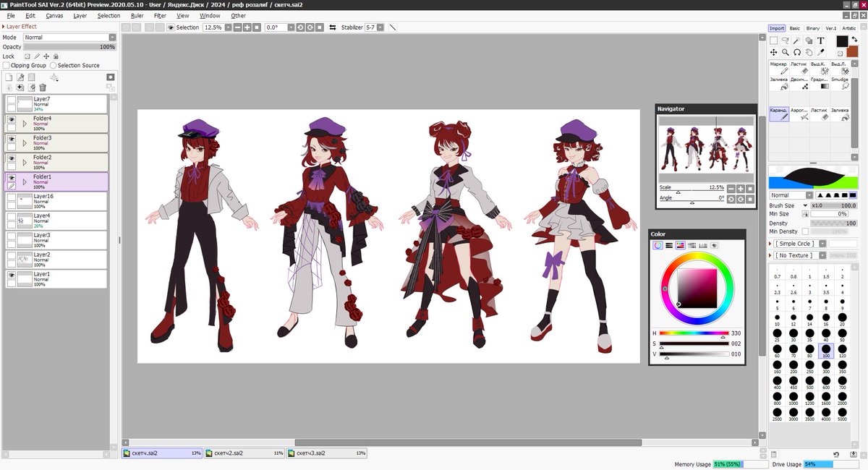Image resolution: width=868 pixels, height=470 pixels.
Task: Enable Clipping Group checkbox
Action: point(6,65)
